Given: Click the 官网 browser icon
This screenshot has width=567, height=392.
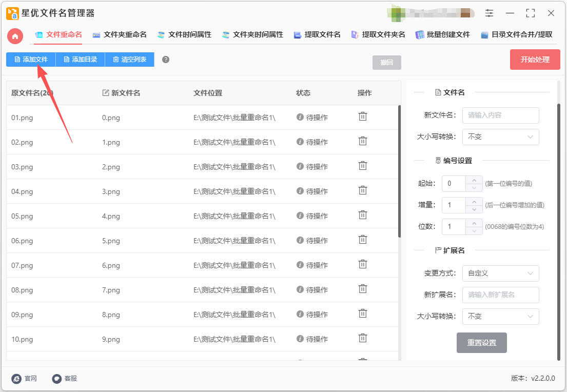Looking at the screenshot, I should click(x=16, y=379).
